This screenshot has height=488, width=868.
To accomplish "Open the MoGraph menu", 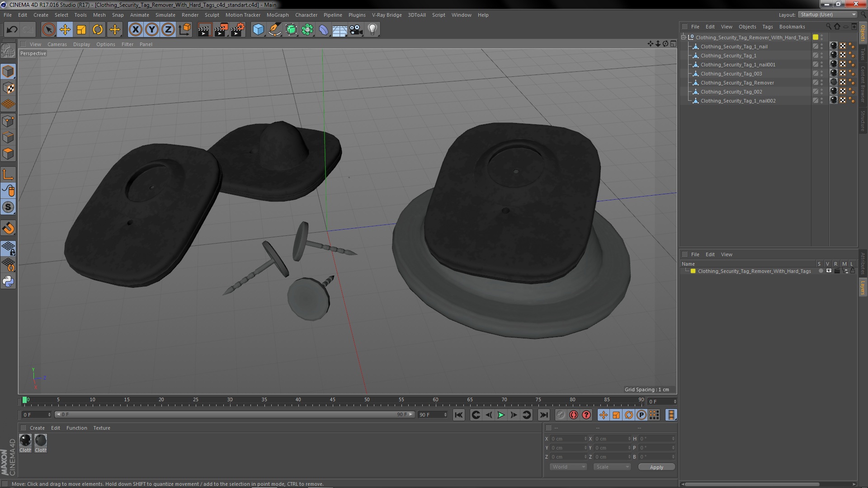I will [x=277, y=15].
